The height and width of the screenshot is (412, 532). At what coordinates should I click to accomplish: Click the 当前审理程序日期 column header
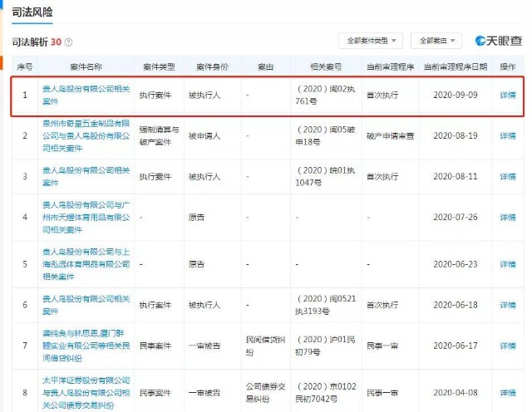[x=456, y=66]
